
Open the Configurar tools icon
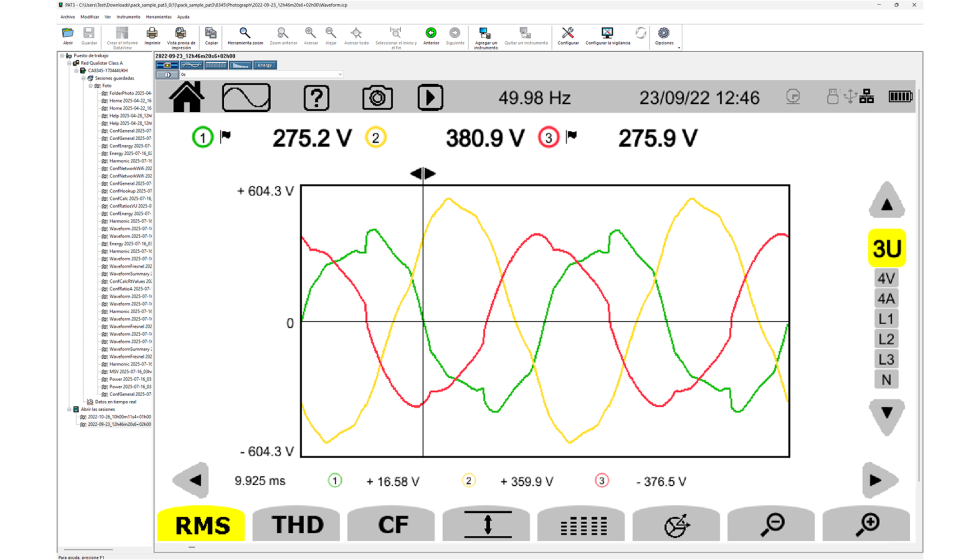tap(568, 33)
